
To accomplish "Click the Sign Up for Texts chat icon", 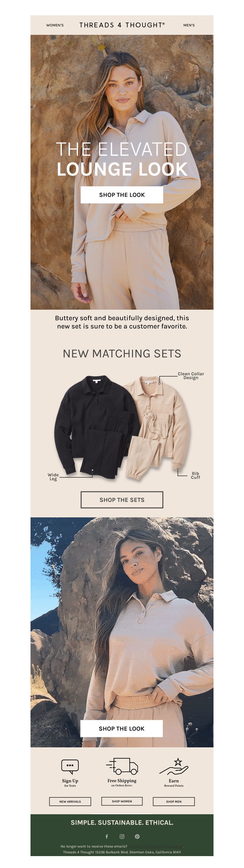I will (70, 767).
